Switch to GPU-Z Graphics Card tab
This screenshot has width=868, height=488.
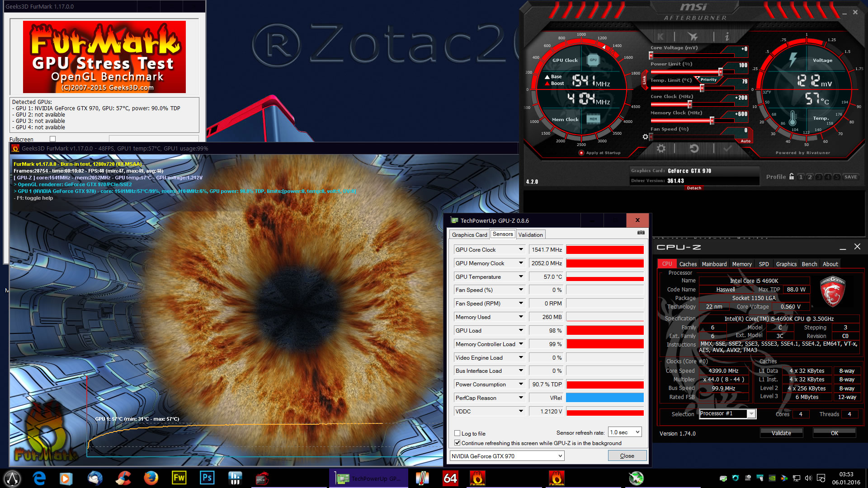click(x=469, y=235)
